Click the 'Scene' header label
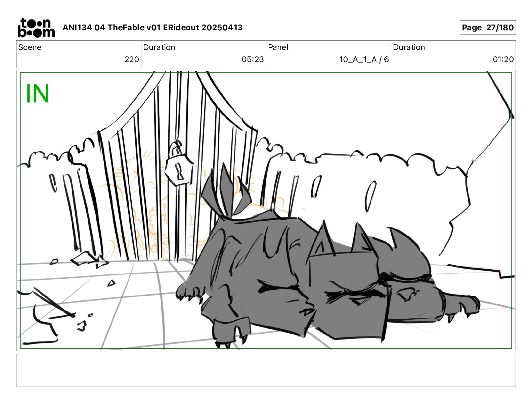Viewport: 532px width, 411px height. tap(30, 47)
